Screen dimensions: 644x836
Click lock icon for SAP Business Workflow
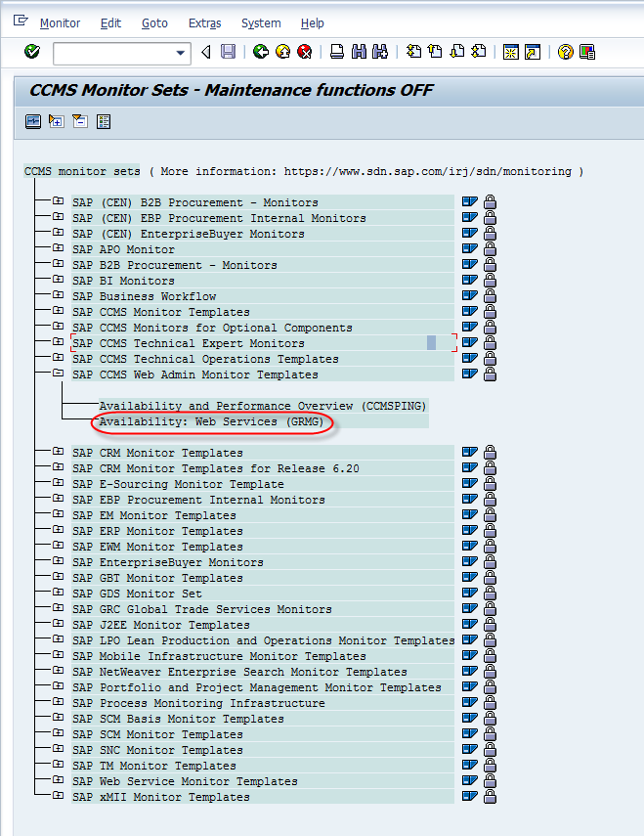[490, 296]
